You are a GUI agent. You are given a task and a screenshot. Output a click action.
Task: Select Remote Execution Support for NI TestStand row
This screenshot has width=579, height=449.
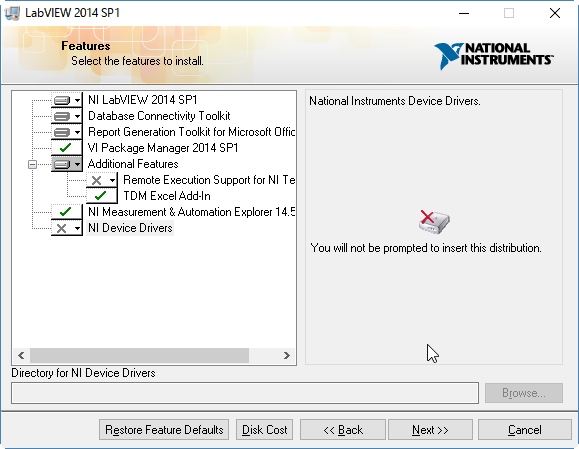[209, 180]
